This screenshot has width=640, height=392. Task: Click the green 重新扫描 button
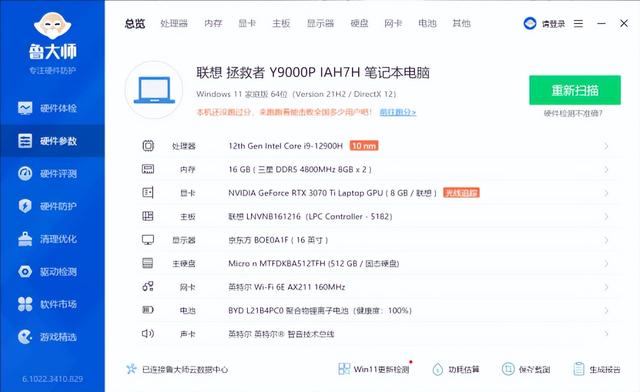[575, 90]
